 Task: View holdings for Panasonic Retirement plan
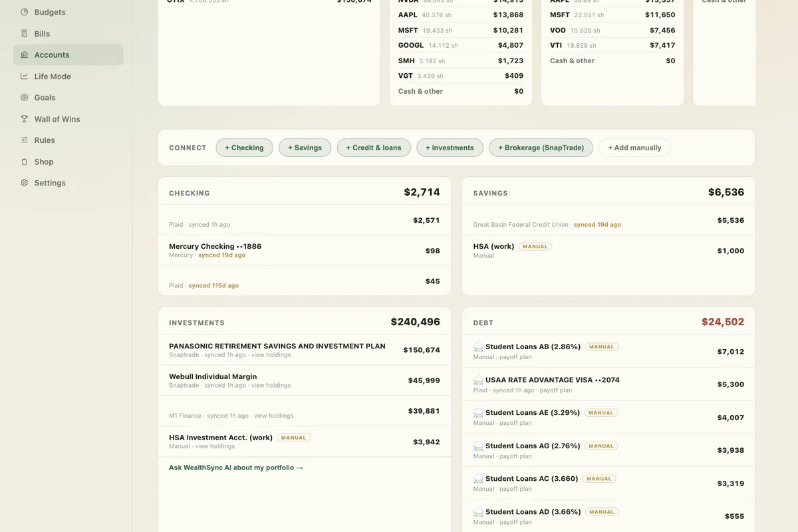(271, 355)
